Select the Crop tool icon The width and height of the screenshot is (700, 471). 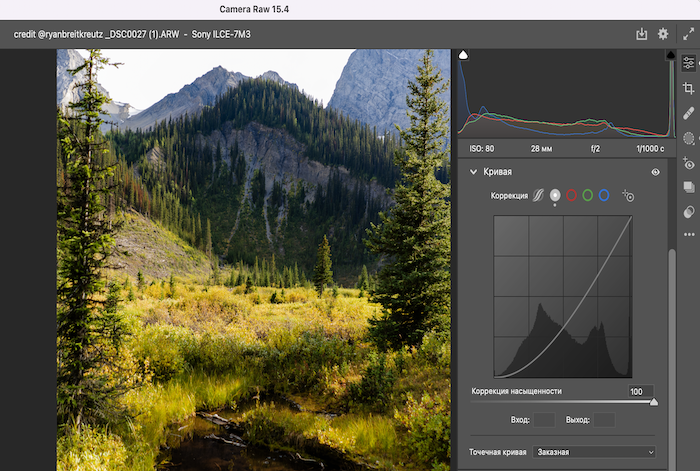[x=689, y=88]
